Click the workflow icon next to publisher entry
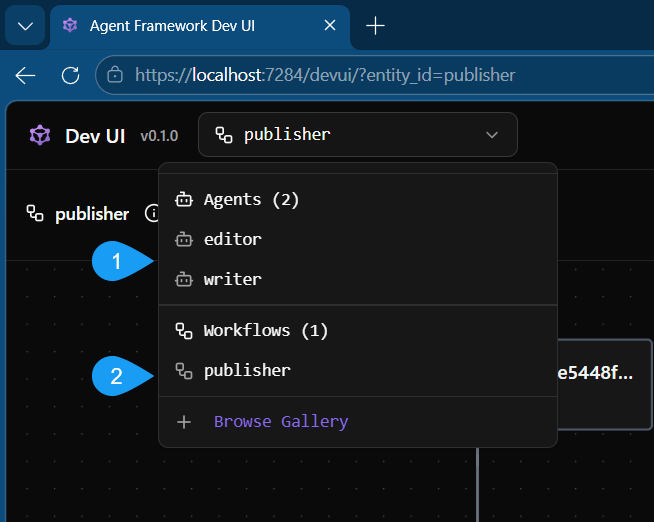This screenshot has width=654, height=522. pyautogui.click(x=184, y=371)
